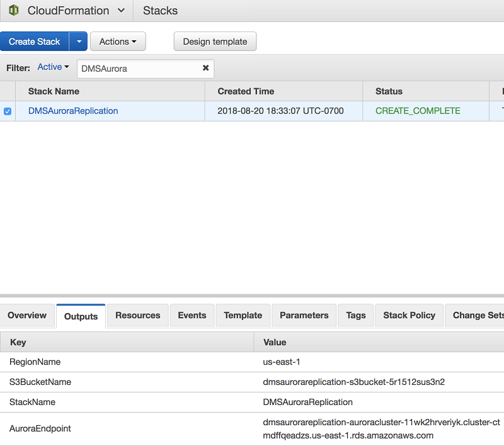Open the Active filter dropdown
The height and width of the screenshot is (446, 504).
click(53, 67)
